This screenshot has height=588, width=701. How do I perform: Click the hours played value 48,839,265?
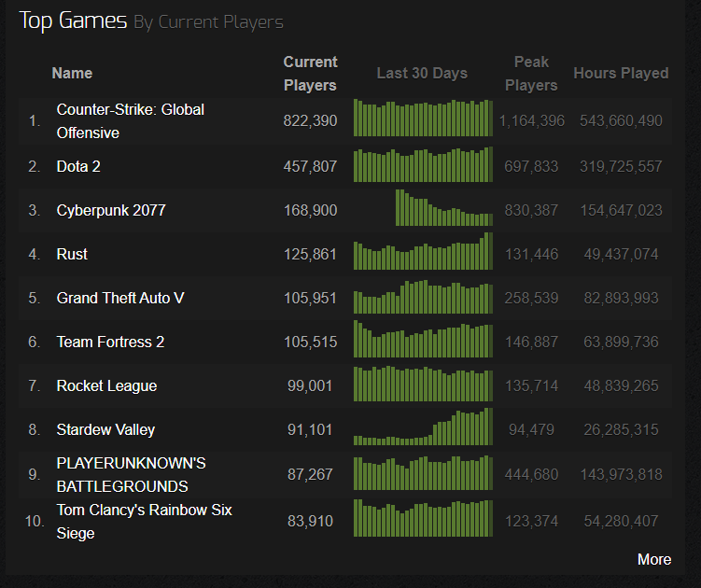click(x=621, y=385)
